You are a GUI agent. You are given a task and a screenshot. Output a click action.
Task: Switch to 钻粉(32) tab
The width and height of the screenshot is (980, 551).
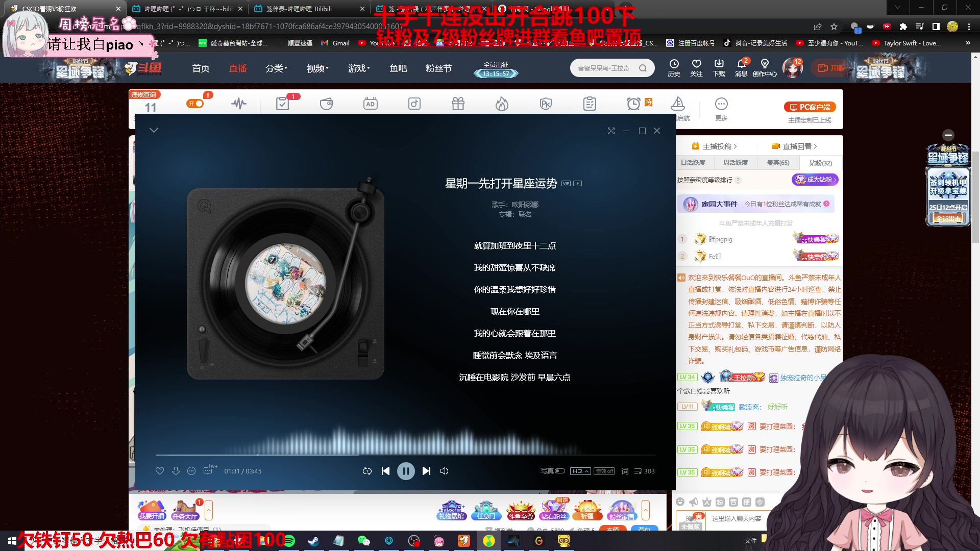point(820,163)
